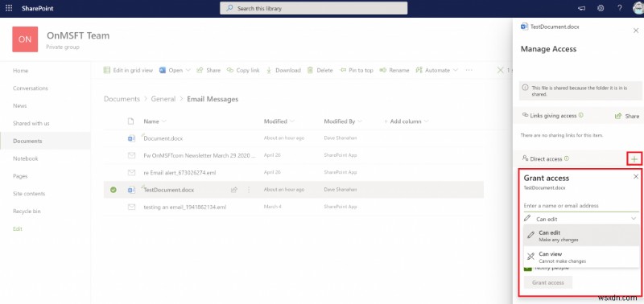
Task: Open the OnMSFT Team site title
Action: tap(78, 35)
